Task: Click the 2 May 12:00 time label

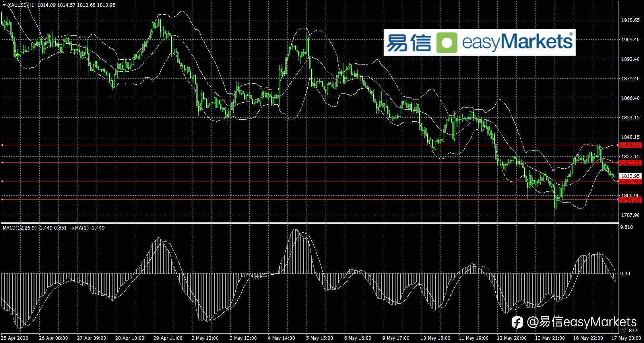Action: point(205,338)
